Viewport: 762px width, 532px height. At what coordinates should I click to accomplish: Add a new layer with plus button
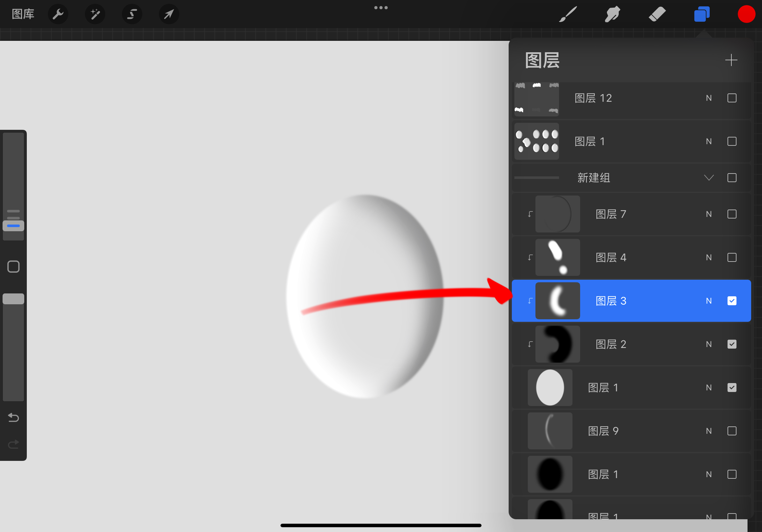[x=731, y=60]
